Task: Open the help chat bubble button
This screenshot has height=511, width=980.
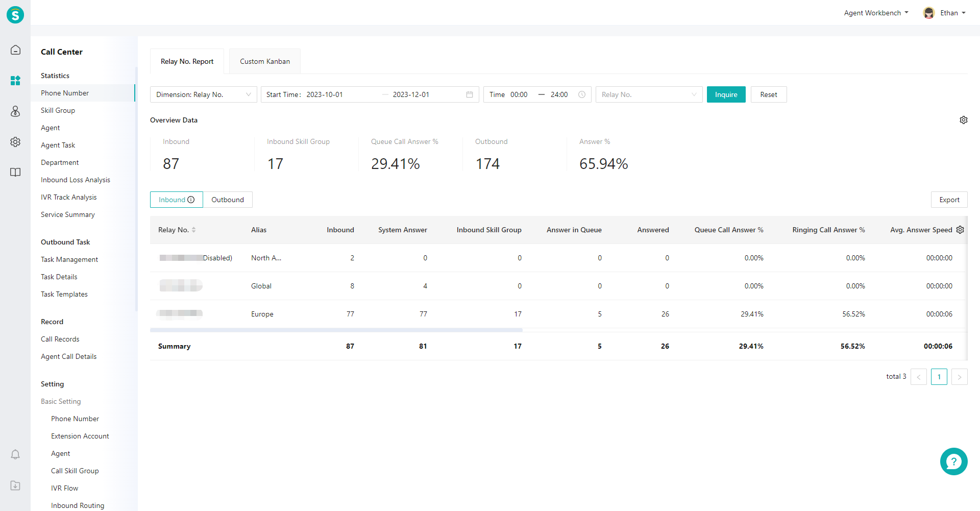Action: point(953,461)
